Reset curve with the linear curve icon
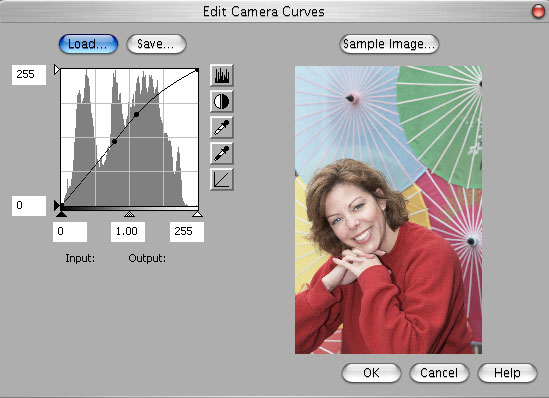The width and height of the screenshot is (549, 398). (x=222, y=179)
